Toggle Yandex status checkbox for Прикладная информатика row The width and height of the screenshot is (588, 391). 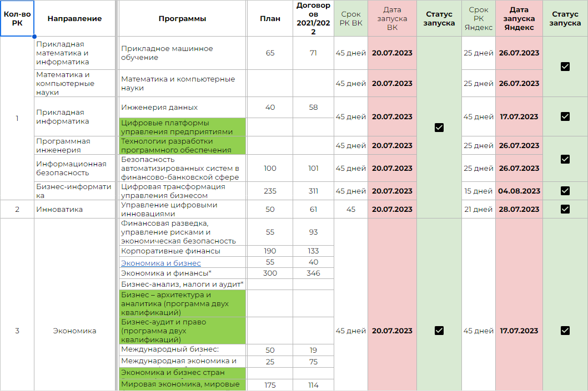tap(565, 116)
